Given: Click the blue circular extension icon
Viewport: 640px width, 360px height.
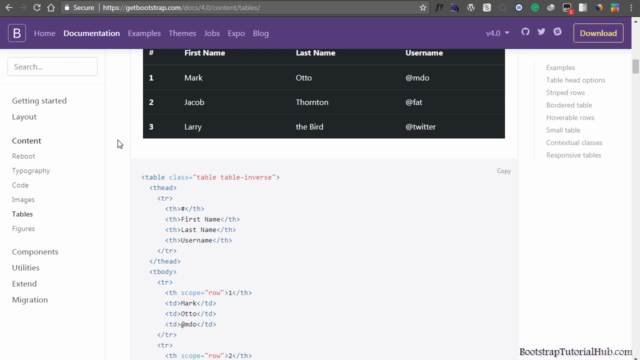Looking at the screenshot, I should click(x=519, y=7).
